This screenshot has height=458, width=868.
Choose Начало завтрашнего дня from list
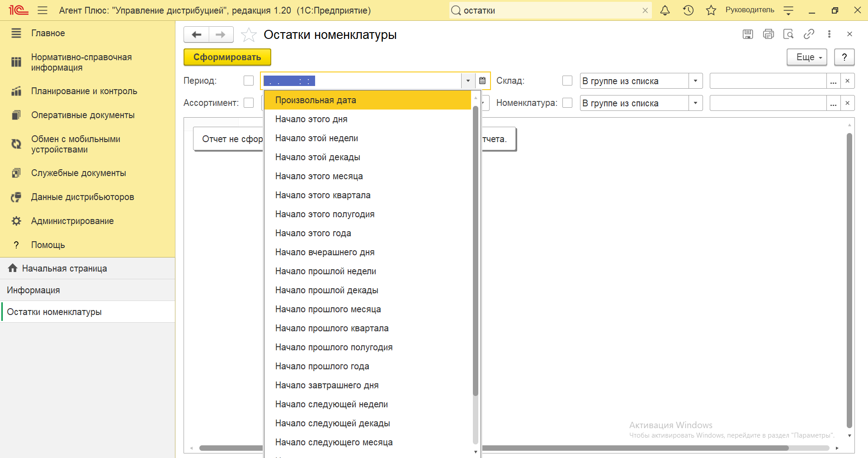point(368,385)
